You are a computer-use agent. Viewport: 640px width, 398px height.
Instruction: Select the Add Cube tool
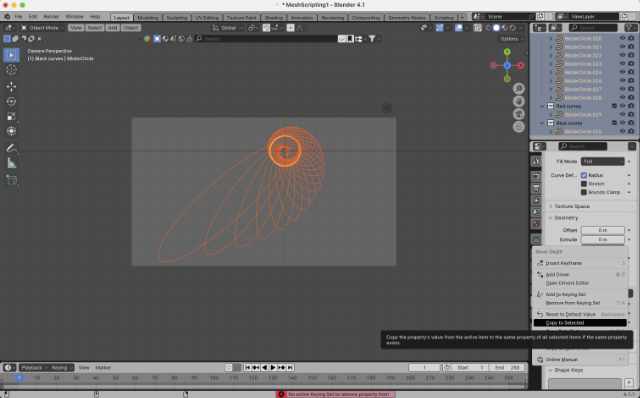[x=11, y=180]
